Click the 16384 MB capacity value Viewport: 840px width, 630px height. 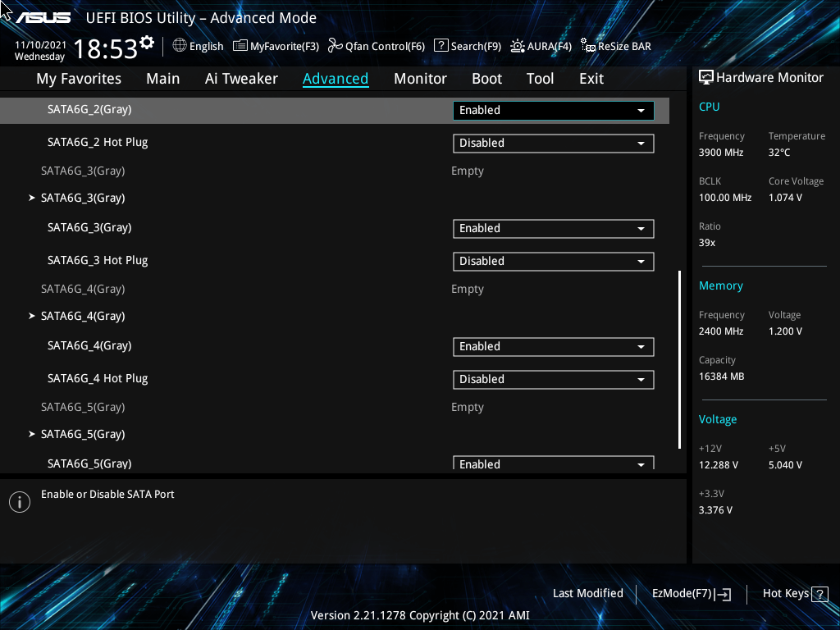click(x=721, y=377)
